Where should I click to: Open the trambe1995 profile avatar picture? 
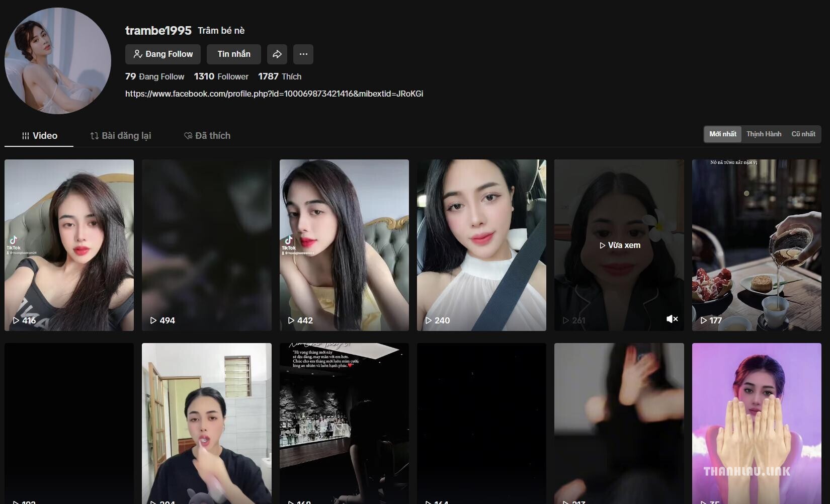click(x=58, y=60)
